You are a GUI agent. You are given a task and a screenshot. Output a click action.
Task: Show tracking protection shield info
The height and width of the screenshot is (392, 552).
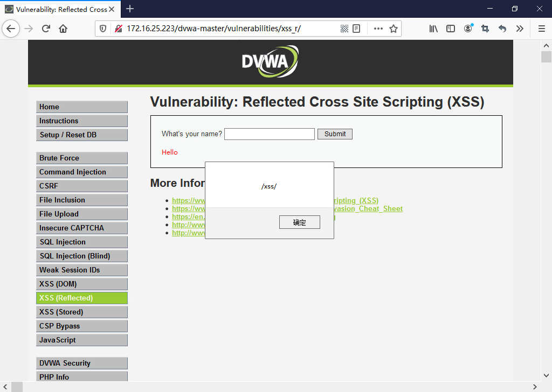103,29
